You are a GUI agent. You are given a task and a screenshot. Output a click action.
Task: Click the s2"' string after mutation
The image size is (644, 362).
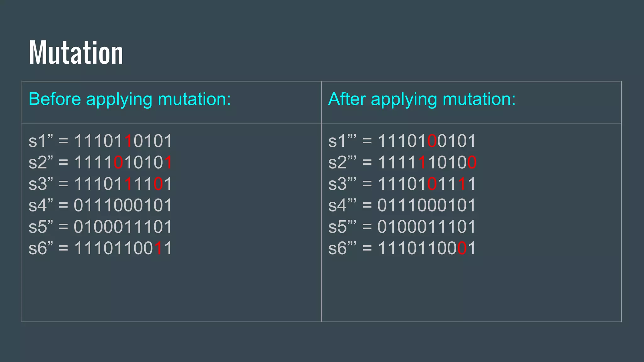(402, 162)
